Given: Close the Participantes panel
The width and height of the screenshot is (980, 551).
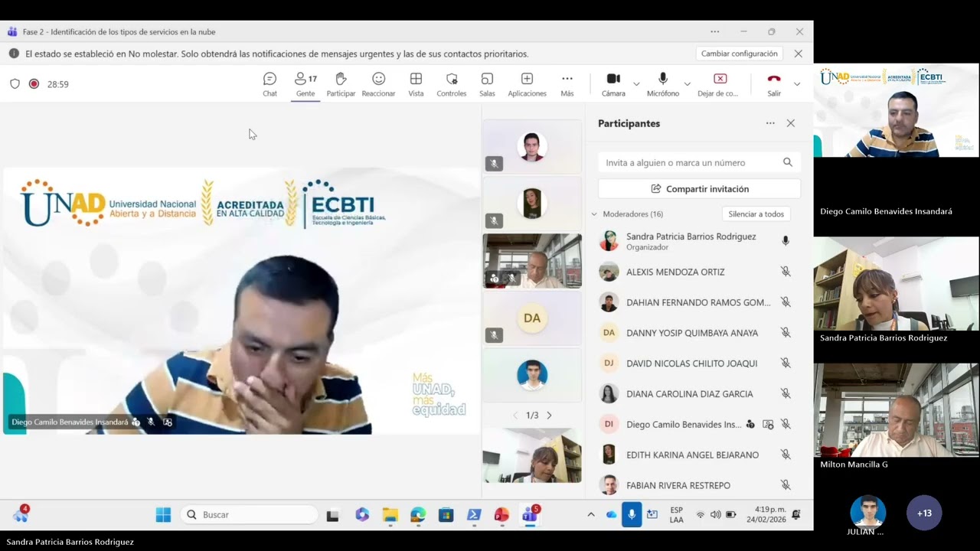Looking at the screenshot, I should [x=791, y=123].
